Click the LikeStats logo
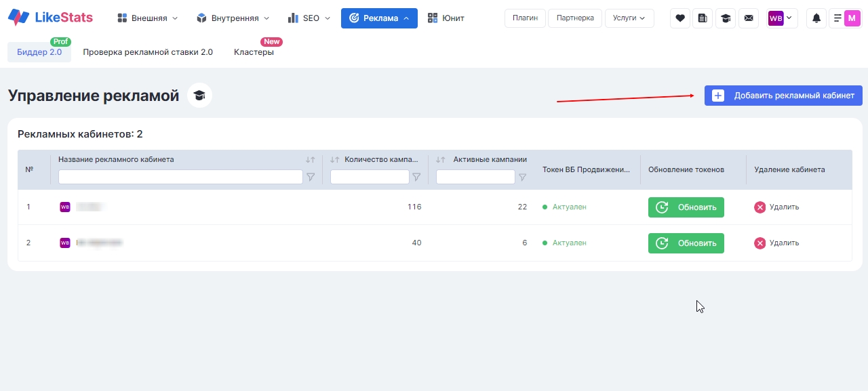Screen dimensions: 868x391 (x=50, y=18)
